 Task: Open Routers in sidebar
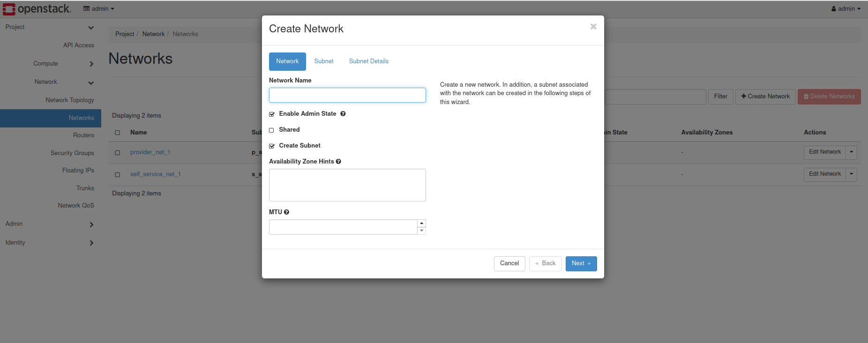(83, 135)
